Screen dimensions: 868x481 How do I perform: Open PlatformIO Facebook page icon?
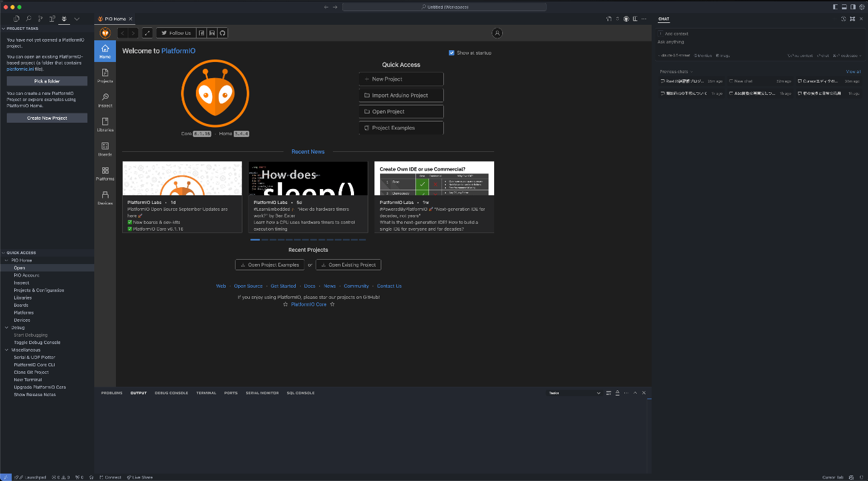201,33
